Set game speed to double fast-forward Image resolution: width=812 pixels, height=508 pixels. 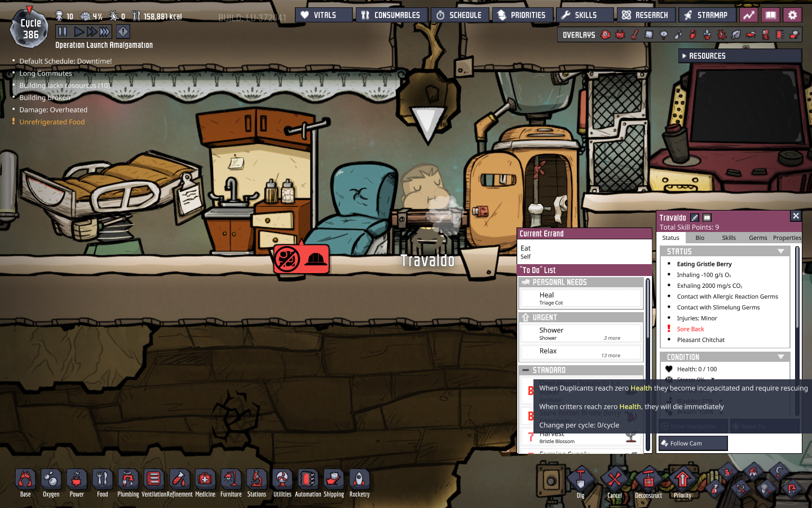[x=91, y=32]
